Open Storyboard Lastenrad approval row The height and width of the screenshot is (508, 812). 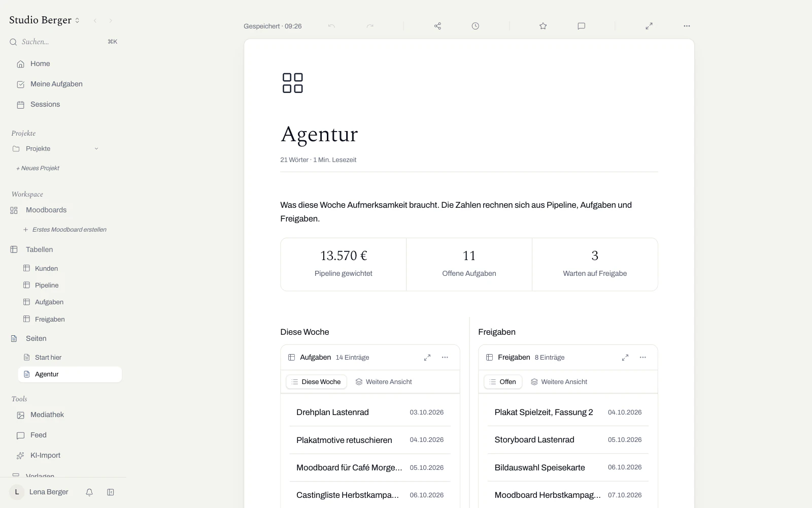(x=568, y=440)
